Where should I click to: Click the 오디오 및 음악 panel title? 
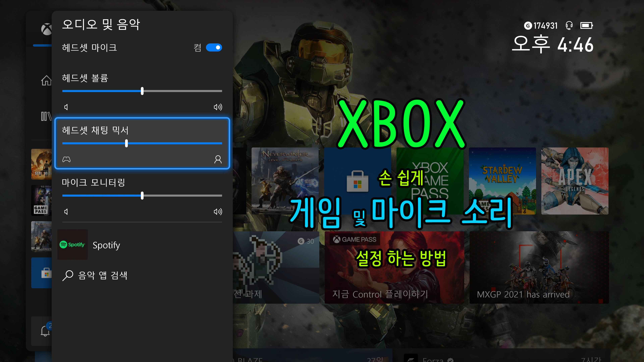tap(101, 25)
